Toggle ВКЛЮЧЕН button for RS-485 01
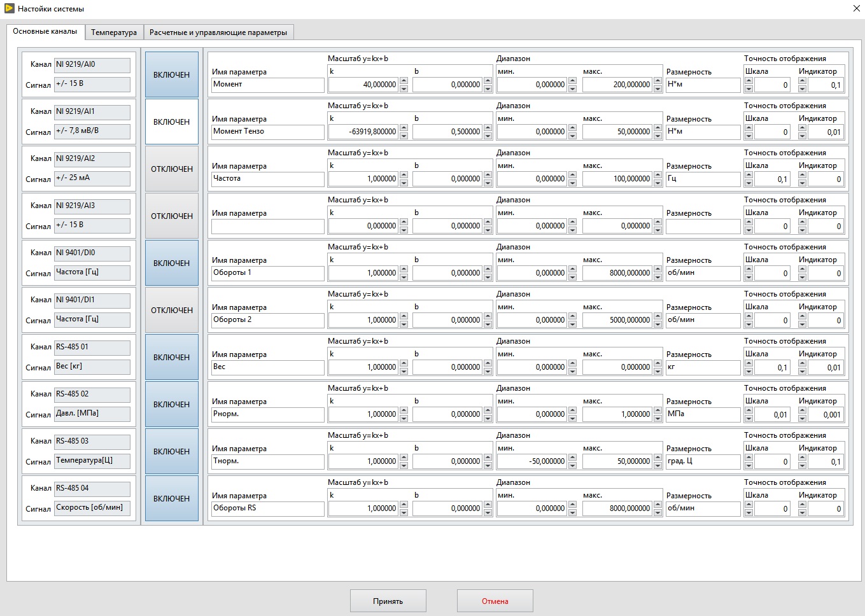 pos(172,357)
